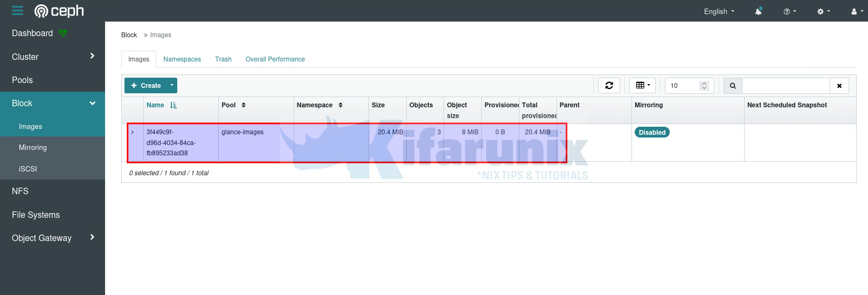Click the Create image button
This screenshot has height=295, width=868.
(x=146, y=86)
